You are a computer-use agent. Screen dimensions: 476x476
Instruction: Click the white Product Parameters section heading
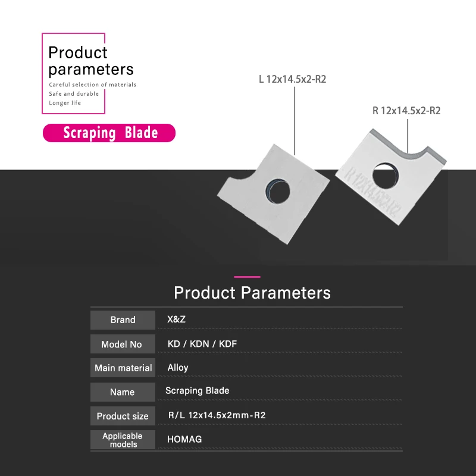pyautogui.click(x=252, y=293)
